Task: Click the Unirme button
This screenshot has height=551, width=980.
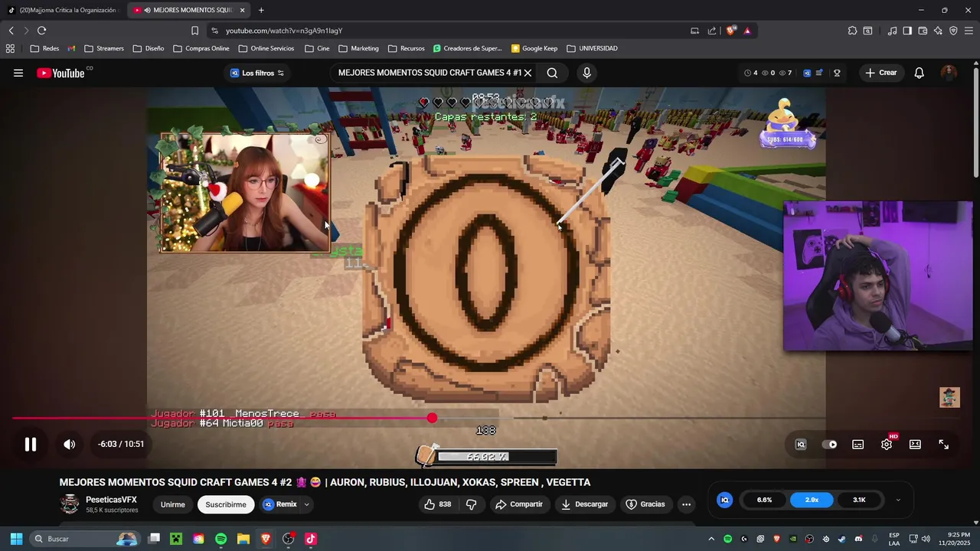Action: pyautogui.click(x=172, y=504)
